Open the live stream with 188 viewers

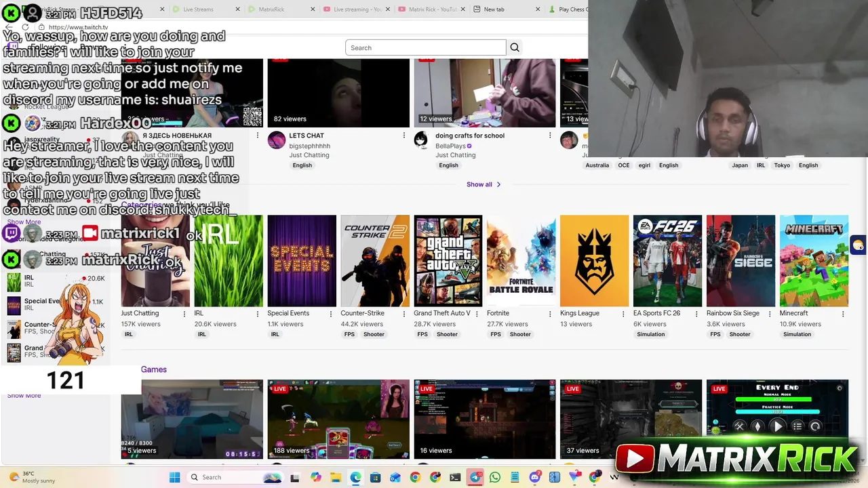338,420
